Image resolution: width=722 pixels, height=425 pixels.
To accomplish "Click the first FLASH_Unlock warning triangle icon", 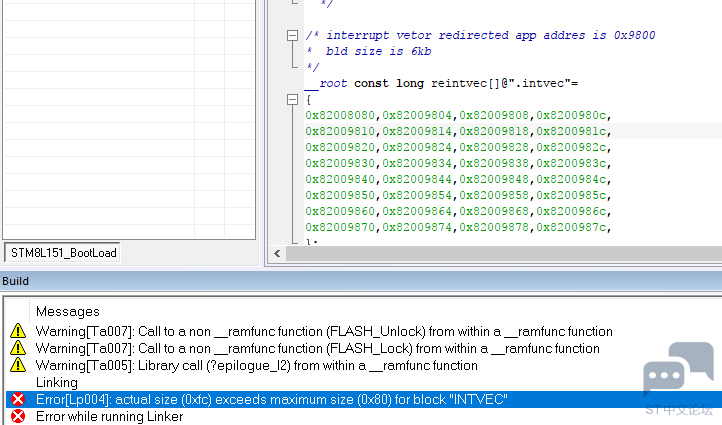I will (17, 331).
